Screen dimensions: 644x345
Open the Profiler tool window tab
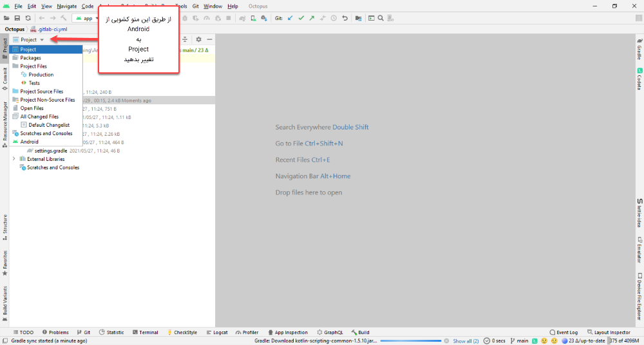click(247, 332)
